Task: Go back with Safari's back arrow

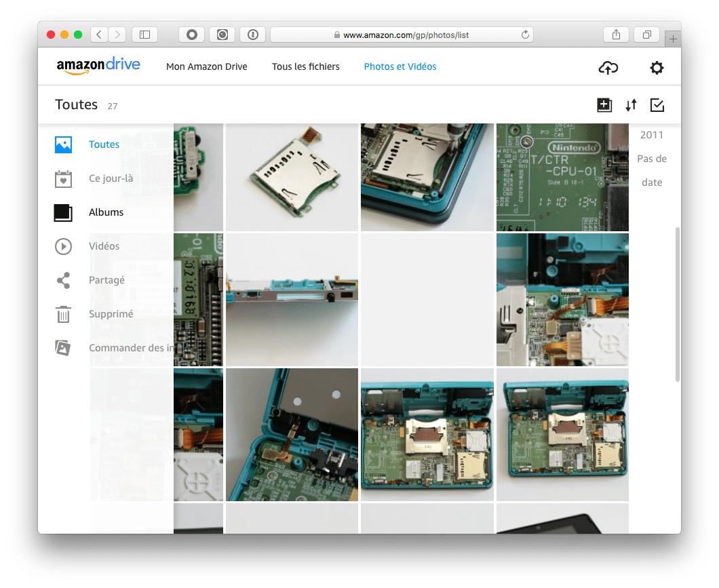Action: 99,35
